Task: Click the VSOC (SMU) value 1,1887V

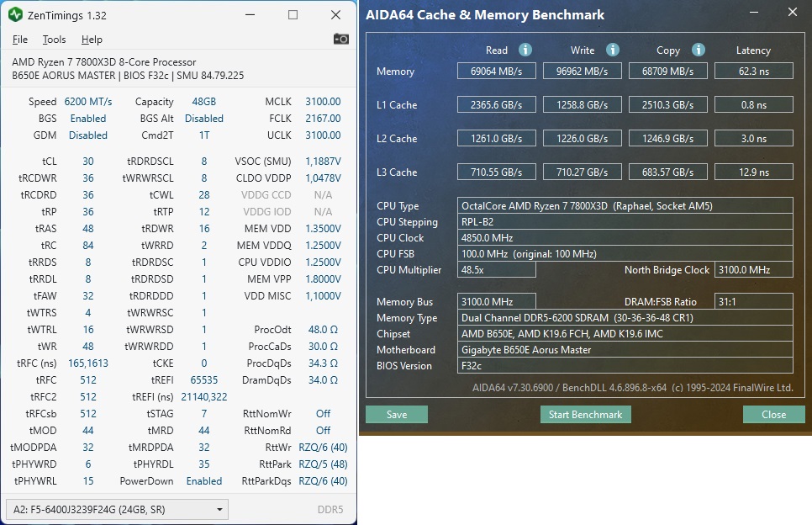Action: point(323,162)
